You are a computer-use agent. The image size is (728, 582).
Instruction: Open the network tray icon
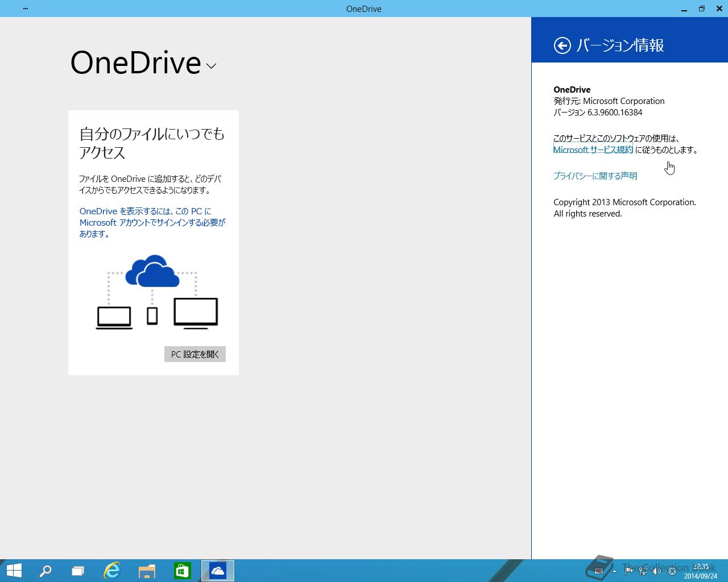643,571
